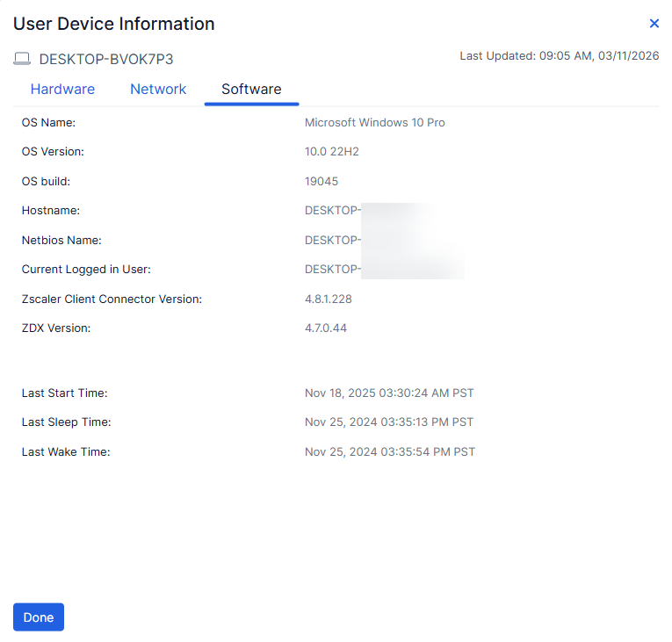Click the Hostname label

tap(51, 211)
